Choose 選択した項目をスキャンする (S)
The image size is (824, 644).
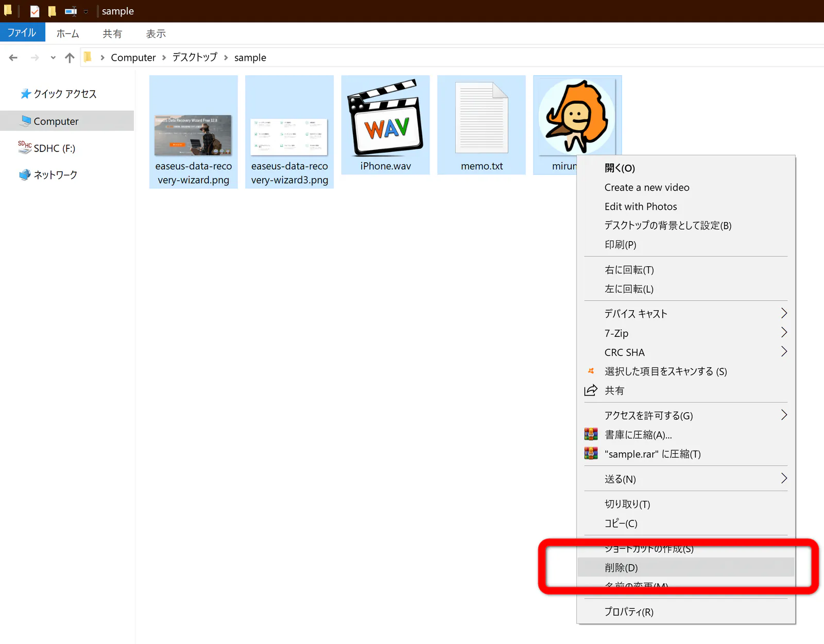686,371
